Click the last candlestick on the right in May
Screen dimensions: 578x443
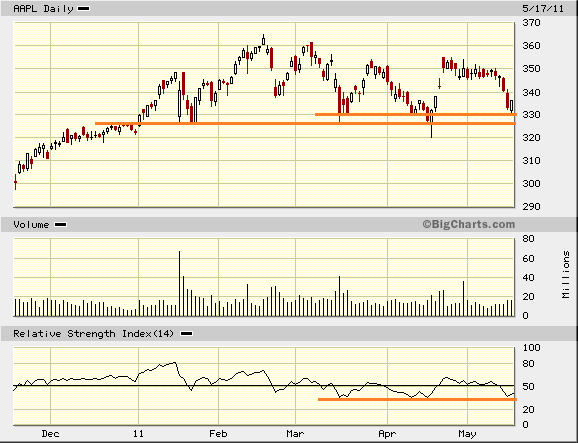pyautogui.click(x=512, y=106)
